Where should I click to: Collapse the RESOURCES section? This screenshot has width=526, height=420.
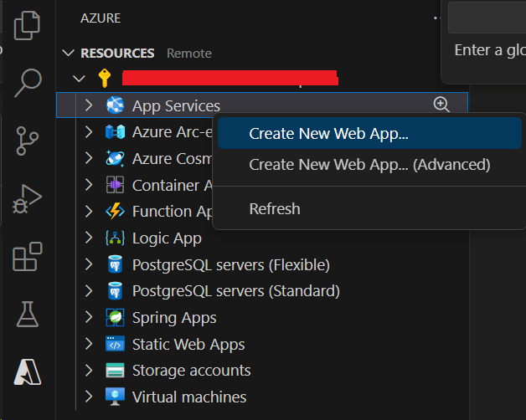click(69, 53)
